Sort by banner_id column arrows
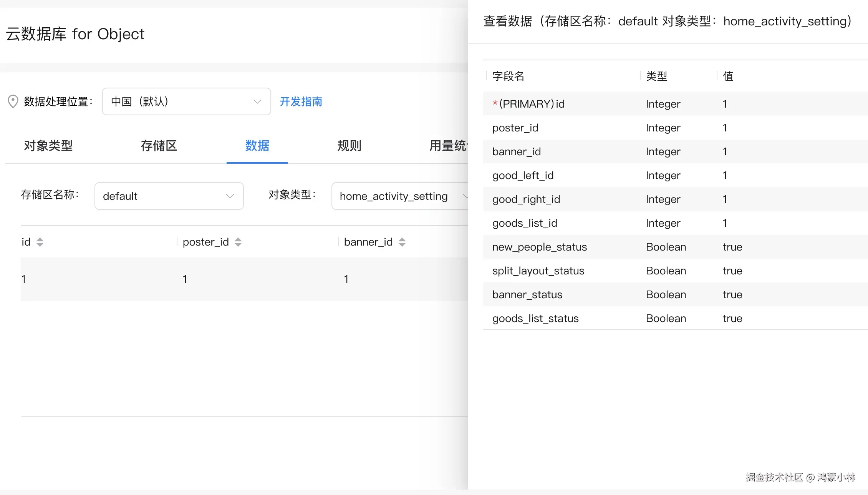The height and width of the screenshot is (495, 868). click(x=402, y=242)
